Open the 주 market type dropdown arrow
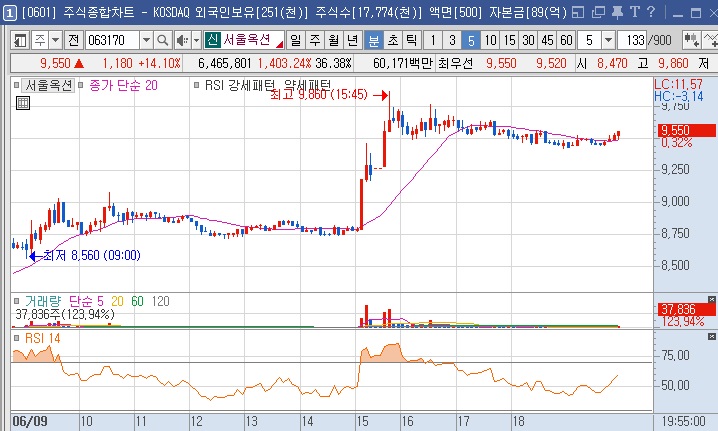The image size is (718, 431). click(x=55, y=40)
